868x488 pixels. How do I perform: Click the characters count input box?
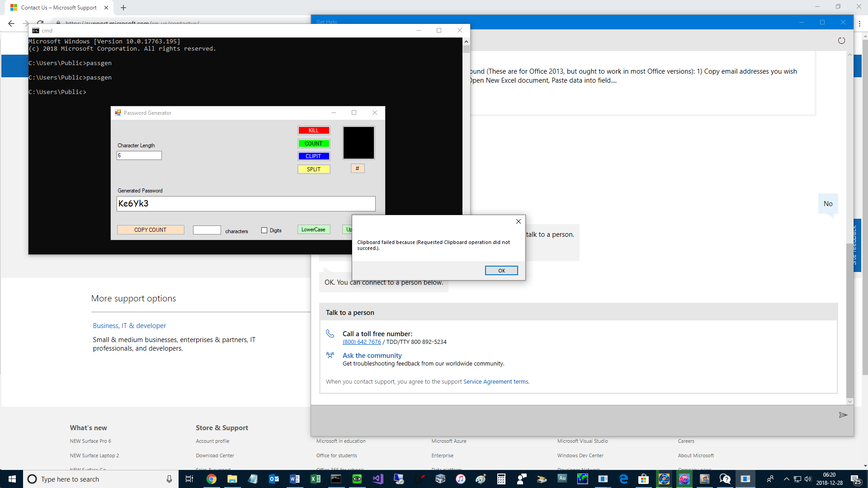pyautogui.click(x=207, y=230)
